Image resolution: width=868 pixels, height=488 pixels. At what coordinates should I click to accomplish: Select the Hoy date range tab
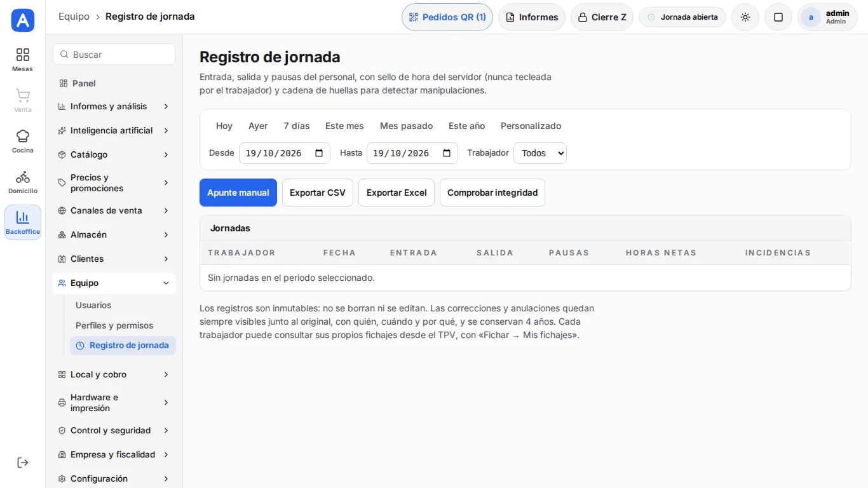click(224, 126)
